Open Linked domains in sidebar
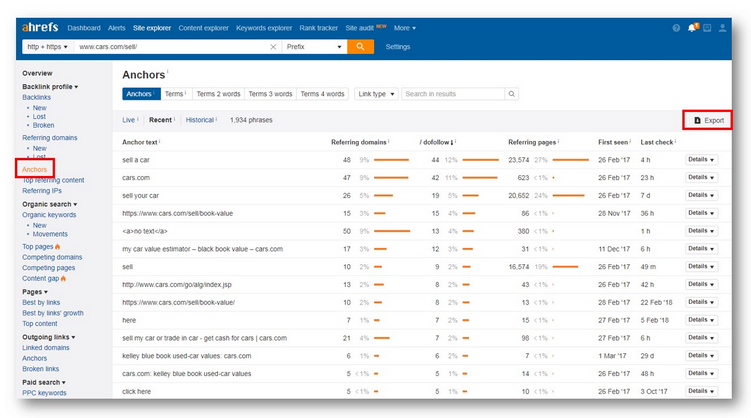751x418 pixels. click(x=46, y=348)
